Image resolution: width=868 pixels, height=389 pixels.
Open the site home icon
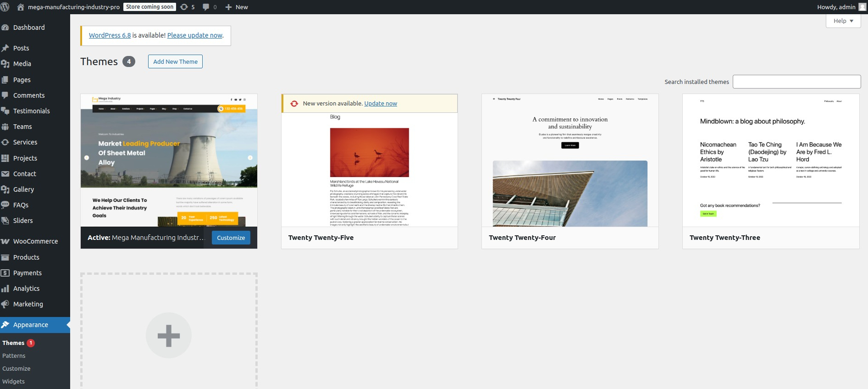(21, 7)
